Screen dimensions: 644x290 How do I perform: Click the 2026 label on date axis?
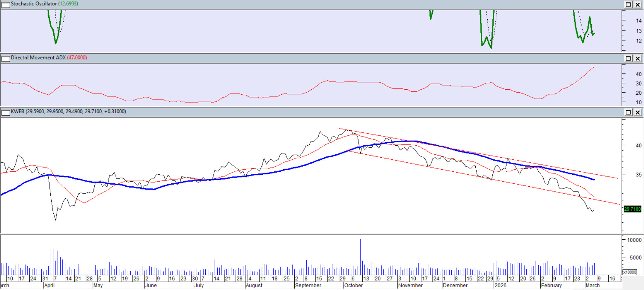point(500,285)
